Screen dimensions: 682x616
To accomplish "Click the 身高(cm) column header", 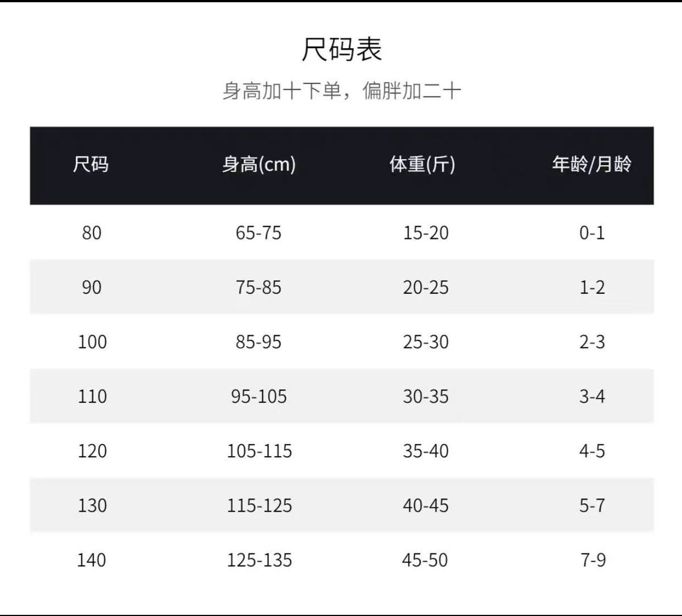I will pyautogui.click(x=259, y=165).
